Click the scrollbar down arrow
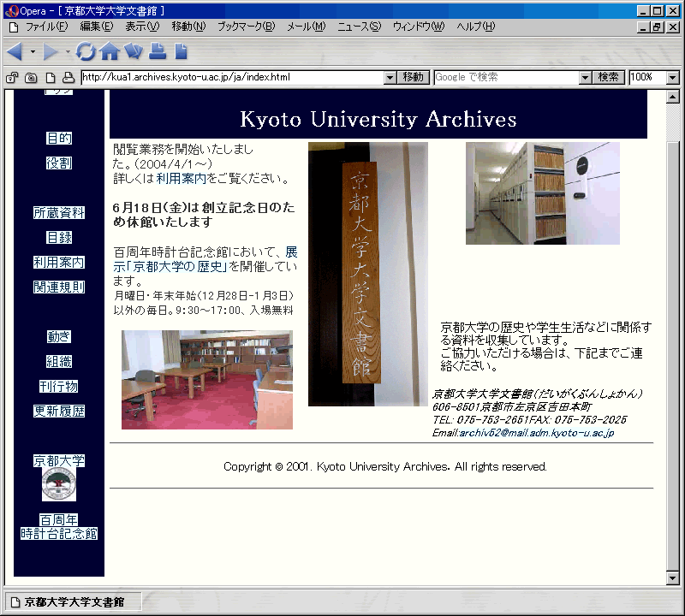The width and height of the screenshot is (685, 616). [673, 578]
